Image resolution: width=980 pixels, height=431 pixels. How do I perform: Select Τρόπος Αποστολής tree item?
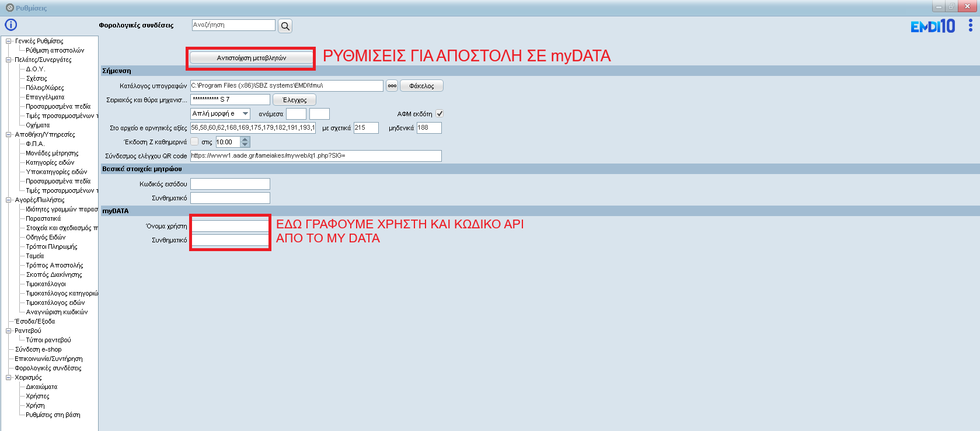(x=54, y=265)
